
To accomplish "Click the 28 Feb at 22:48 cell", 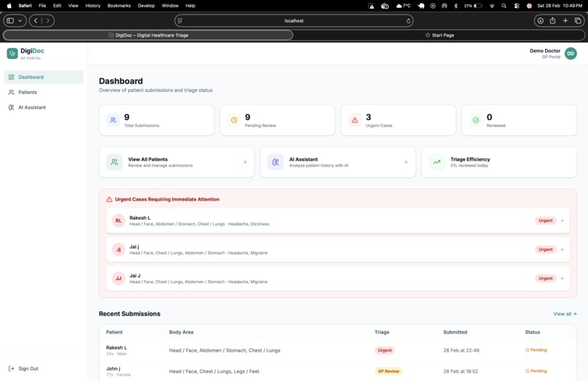I will coord(461,350).
